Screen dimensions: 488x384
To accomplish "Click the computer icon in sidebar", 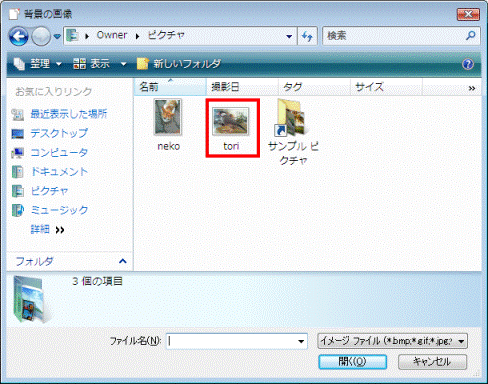I will pos(18,153).
